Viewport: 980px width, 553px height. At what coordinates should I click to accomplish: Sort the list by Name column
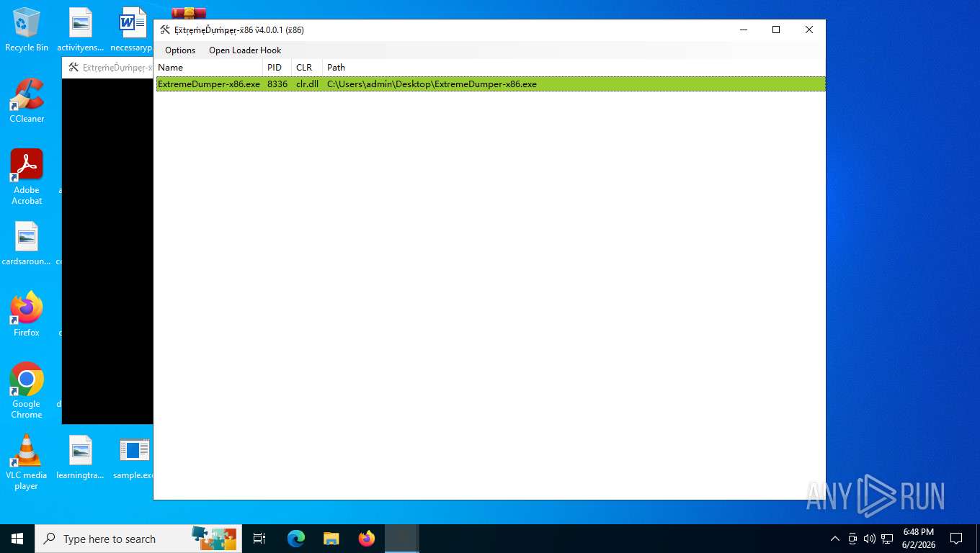click(209, 67)
